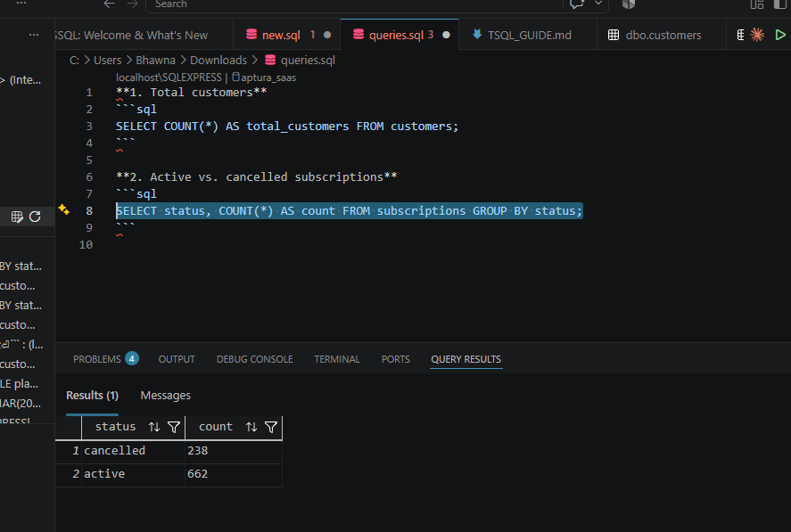Click the sidebar refresh icon
The image size is (791, 532).
coord(35,217)
